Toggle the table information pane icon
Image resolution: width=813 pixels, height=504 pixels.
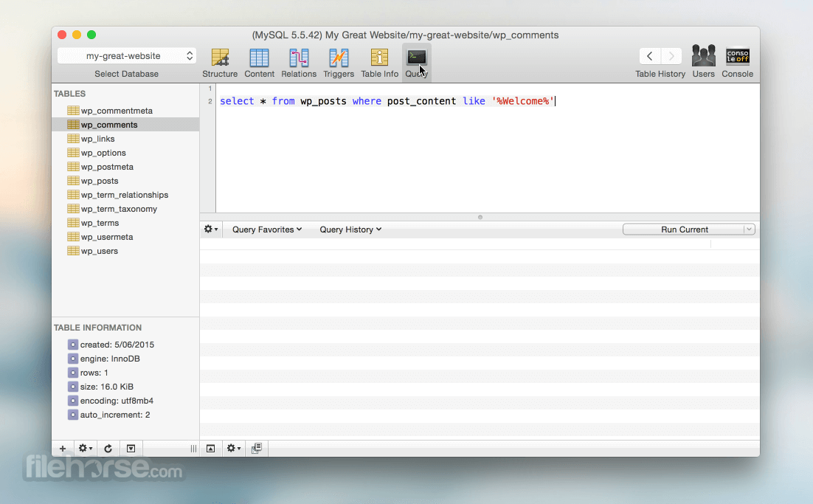point(131,449)
